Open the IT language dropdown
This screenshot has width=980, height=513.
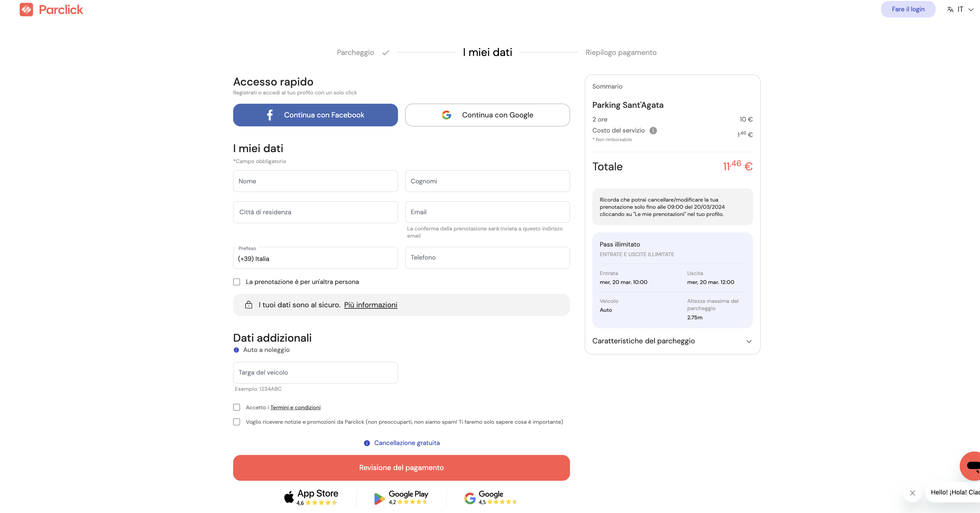[x=960, y=10]
